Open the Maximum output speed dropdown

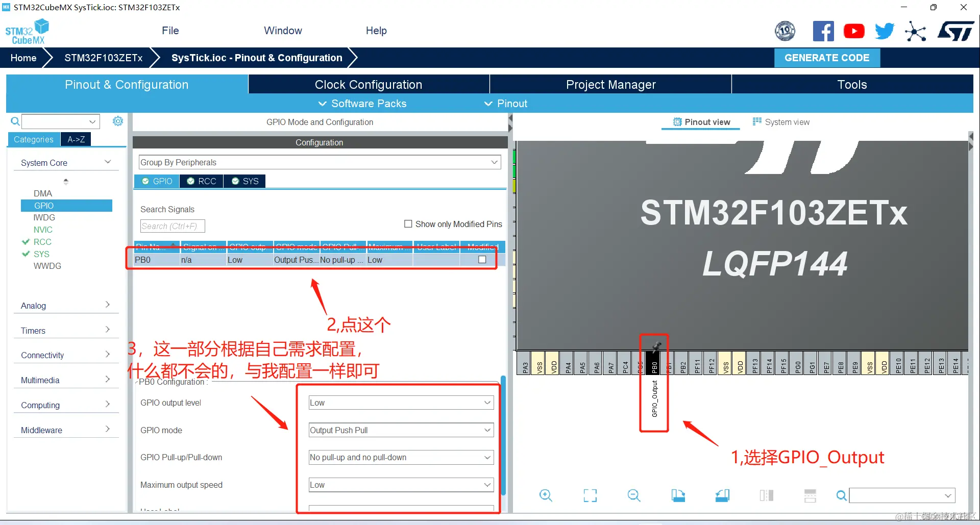coord(401,485)
